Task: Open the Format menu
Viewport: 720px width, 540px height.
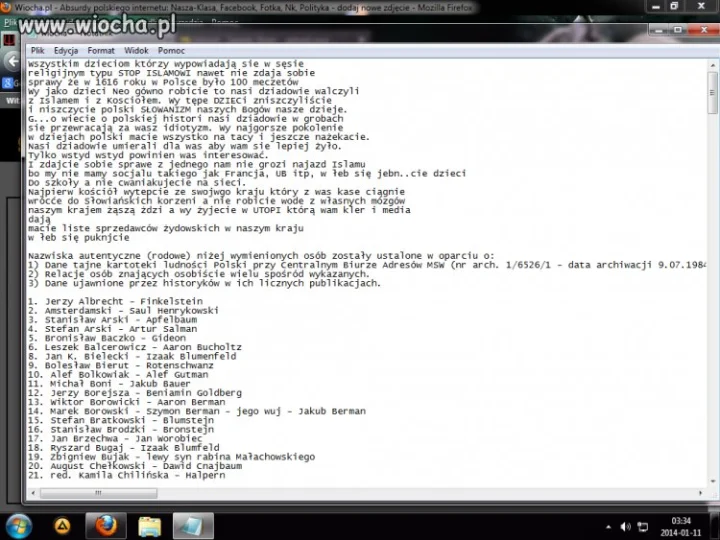Action: [x=101, y=51]
